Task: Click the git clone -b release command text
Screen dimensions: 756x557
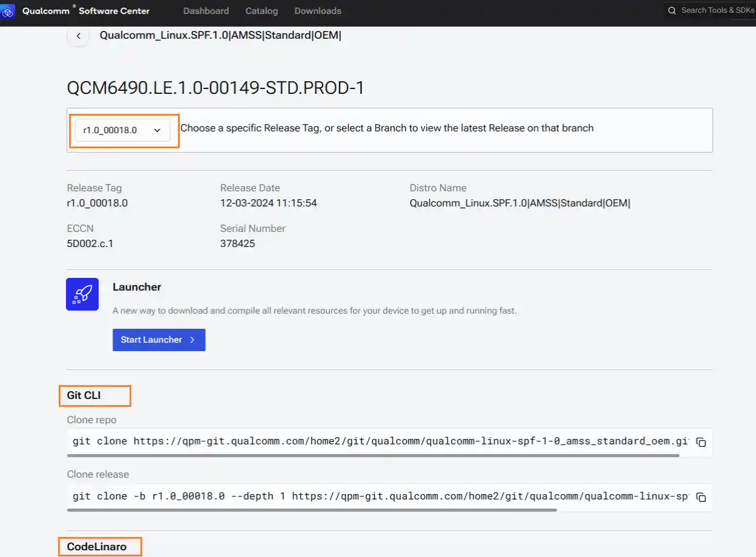Action: 380,496
